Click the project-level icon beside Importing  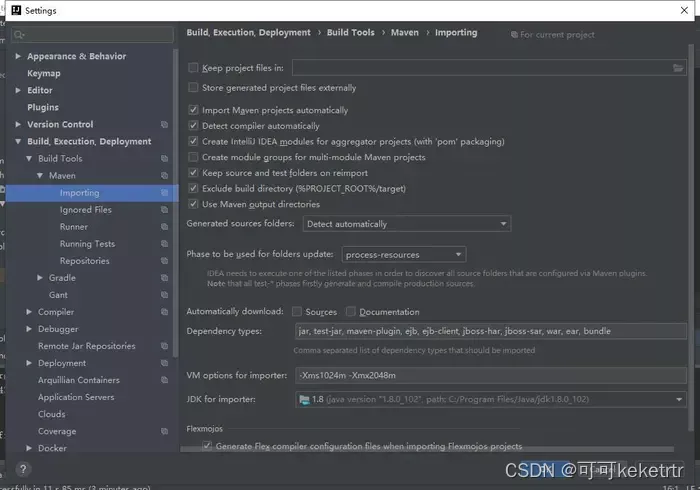(164, 193)
